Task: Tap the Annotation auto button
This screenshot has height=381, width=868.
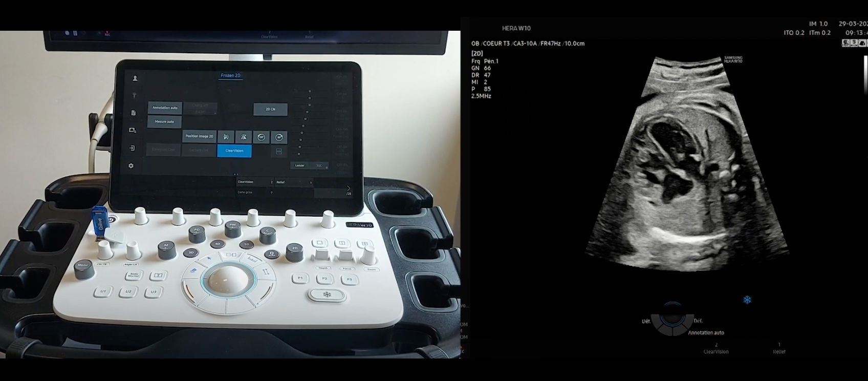Action: tap(165, 108)
